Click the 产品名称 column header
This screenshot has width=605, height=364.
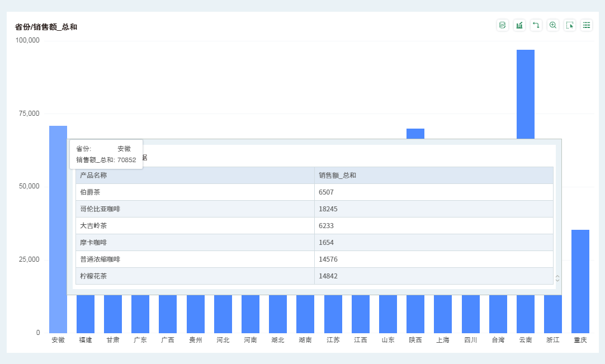195,176
